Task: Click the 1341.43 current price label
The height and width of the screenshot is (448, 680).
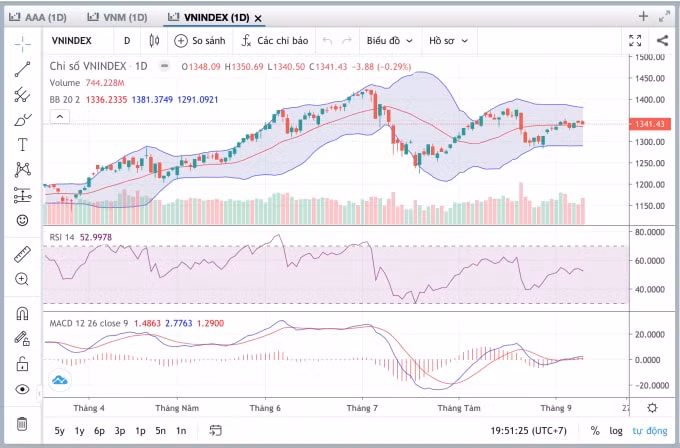Action: point(650,124)
